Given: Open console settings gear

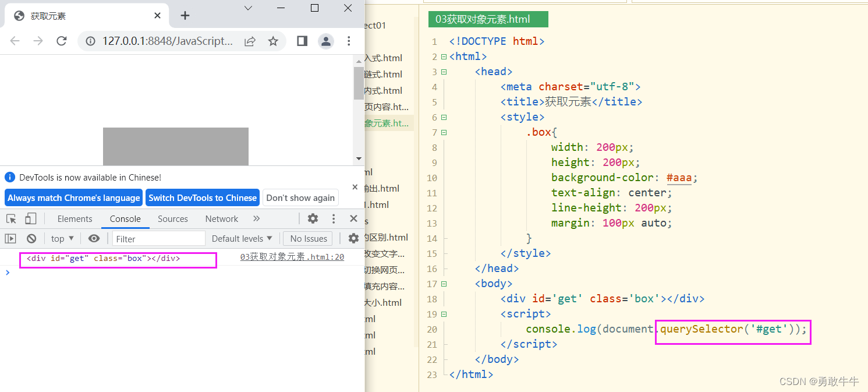Looking at the screenshot, I should tap(353, 238).
